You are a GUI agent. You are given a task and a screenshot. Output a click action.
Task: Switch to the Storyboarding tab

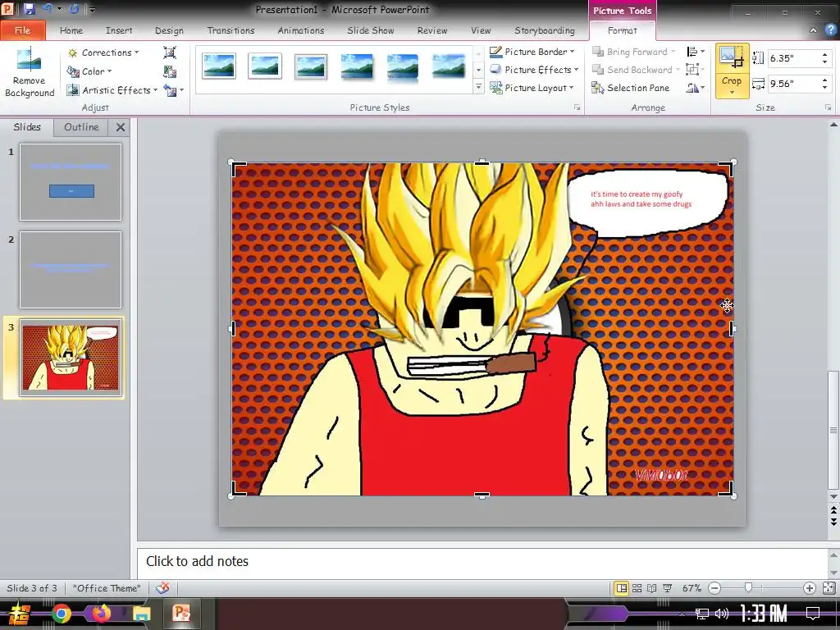coord(545,30)
